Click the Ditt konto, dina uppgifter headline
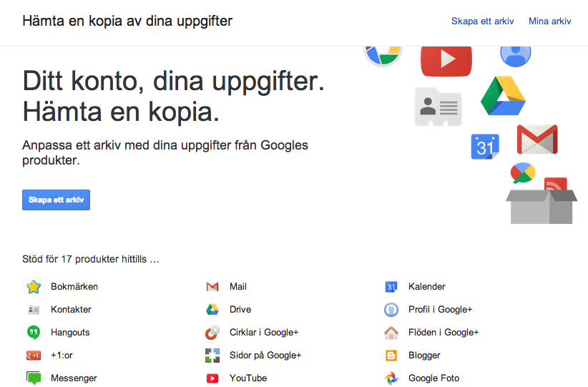 click(x=173, y=82)
